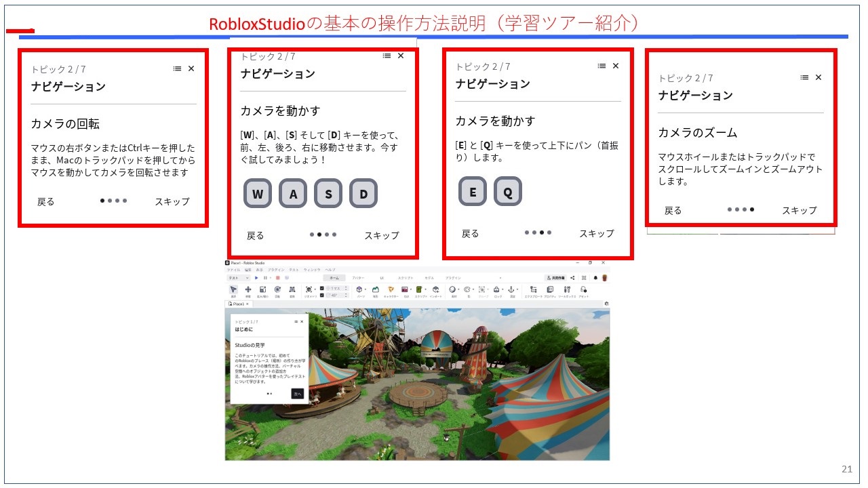This screenshot has height=488, width=868.
Task: Click the W key icon
Action: tap(258, 195)
